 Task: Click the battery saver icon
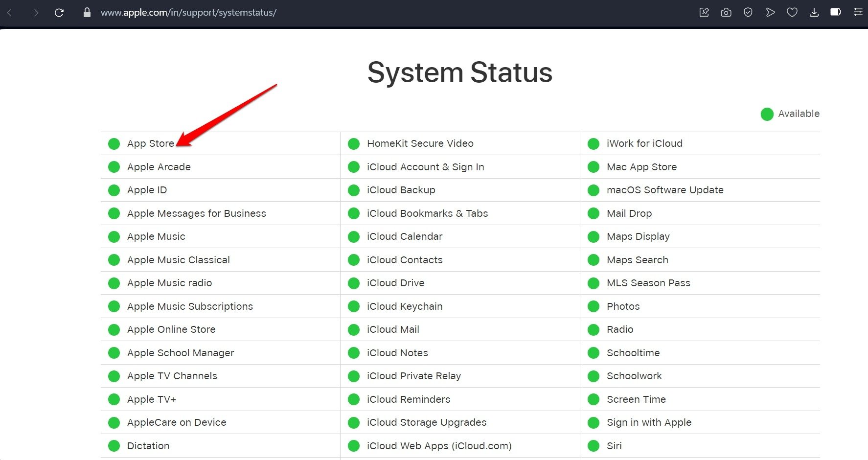tap(836, 12)
